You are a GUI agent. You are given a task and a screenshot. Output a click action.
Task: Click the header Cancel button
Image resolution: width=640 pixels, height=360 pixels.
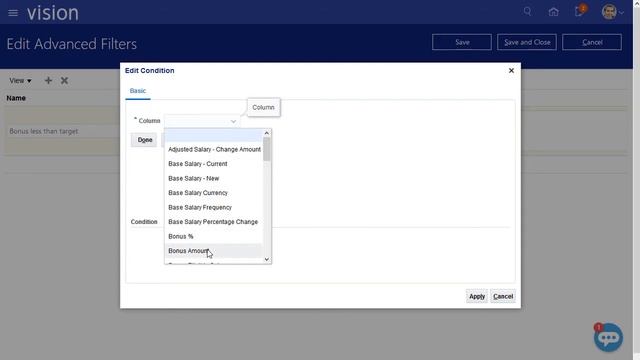point(592,42)
